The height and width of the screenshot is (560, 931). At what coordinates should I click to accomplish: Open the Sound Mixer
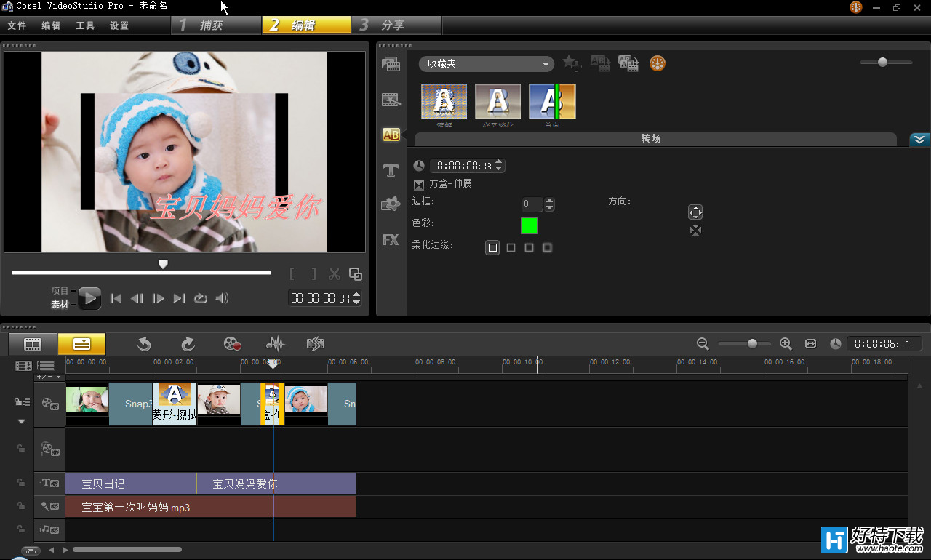pyautogui.click(x=275, y=344)
